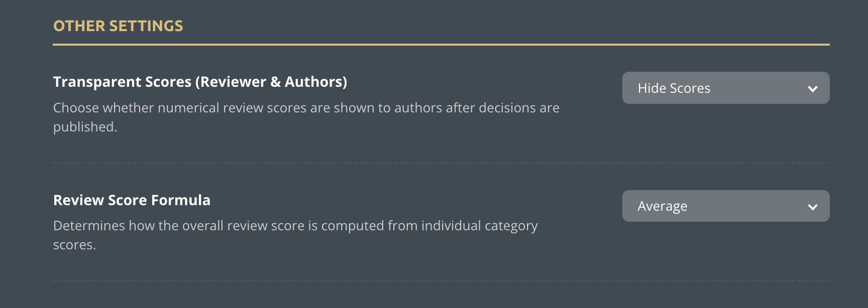This screenshot has height=308, width=868.
Task: Click the Transparent Scores (Reviewer & Authors) label
Action: [200, 82]
